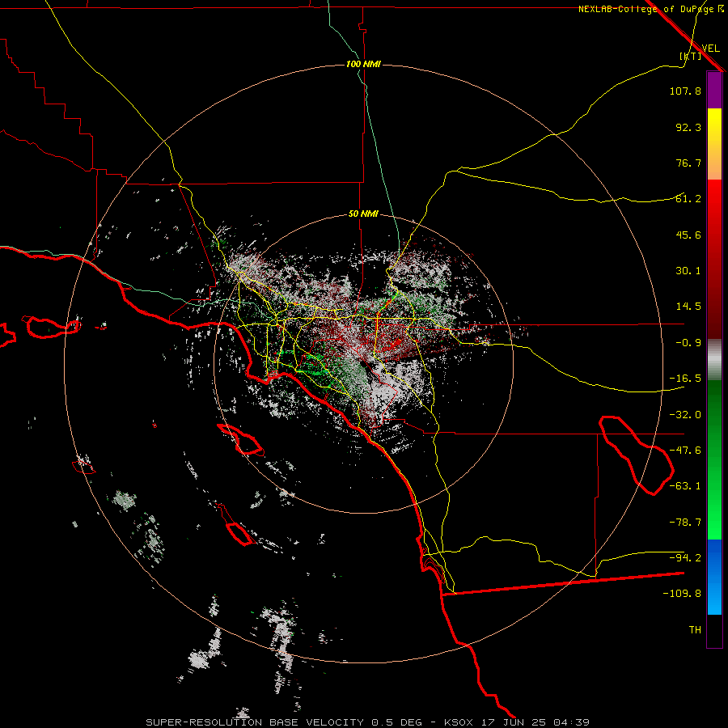This screenshot has width=728, height=728.
Task: Click the yellow-orange segment of the color bar
Action: point(714,144)
